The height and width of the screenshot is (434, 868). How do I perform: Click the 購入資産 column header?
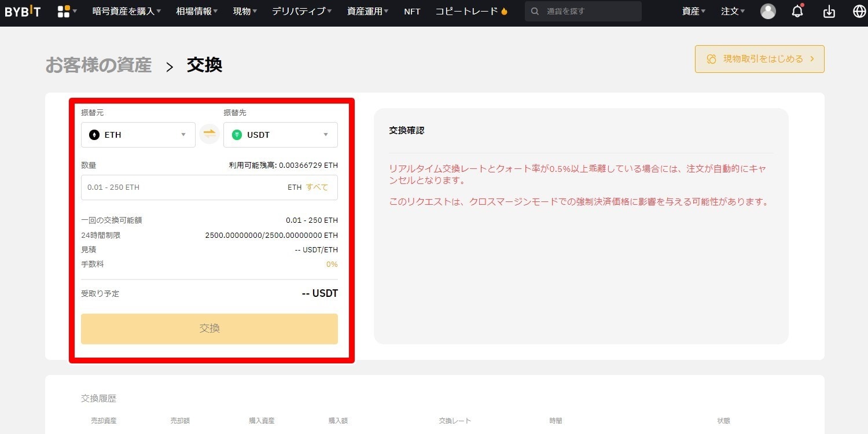(x=262, y=421)
